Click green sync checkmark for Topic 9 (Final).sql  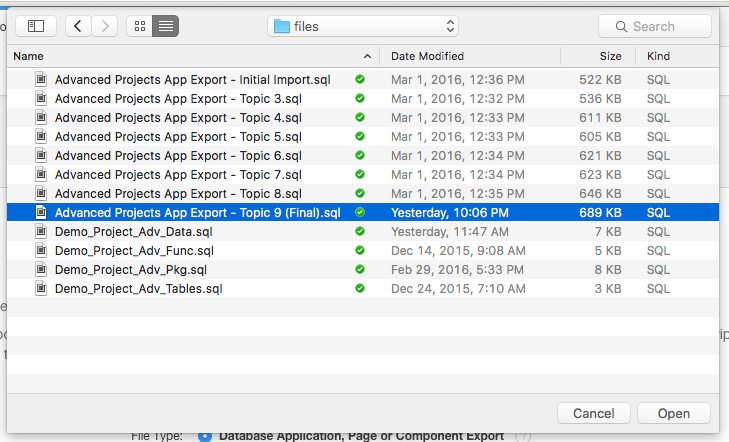pos(360,212)
